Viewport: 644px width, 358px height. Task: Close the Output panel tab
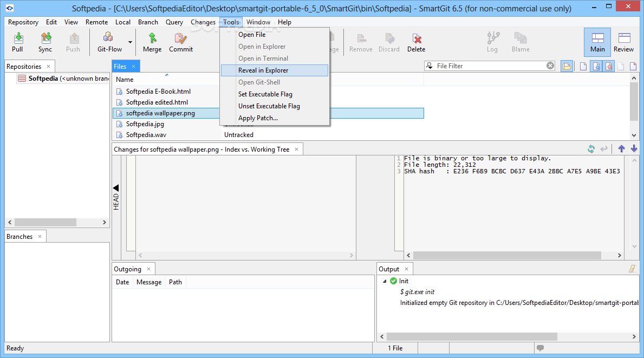407,269
